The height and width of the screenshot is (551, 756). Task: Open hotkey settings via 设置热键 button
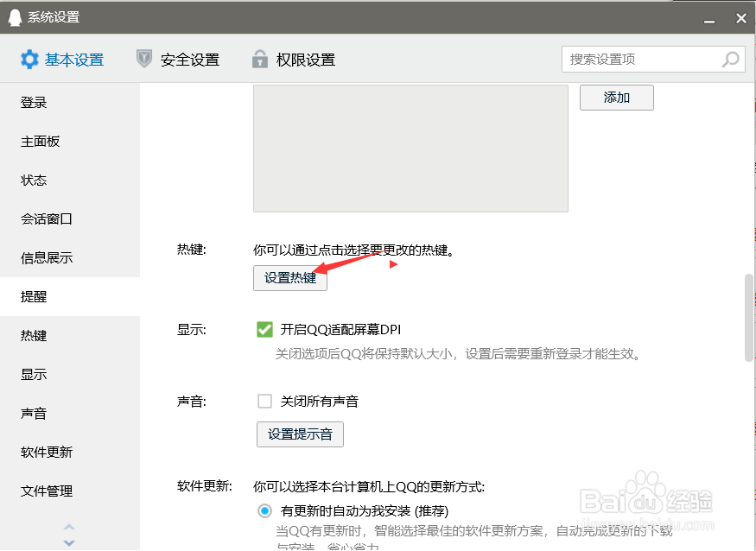(x=289, y=279)
